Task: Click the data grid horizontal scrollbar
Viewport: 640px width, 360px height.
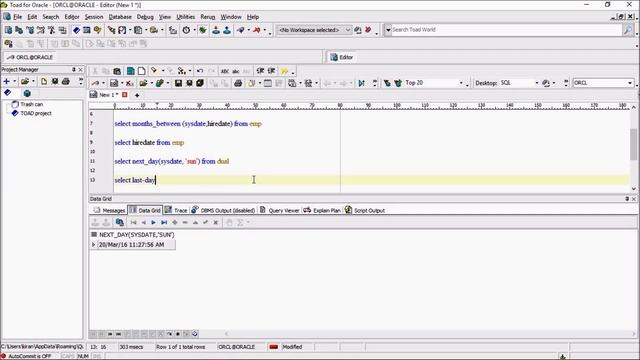Action: coord(430,333)
